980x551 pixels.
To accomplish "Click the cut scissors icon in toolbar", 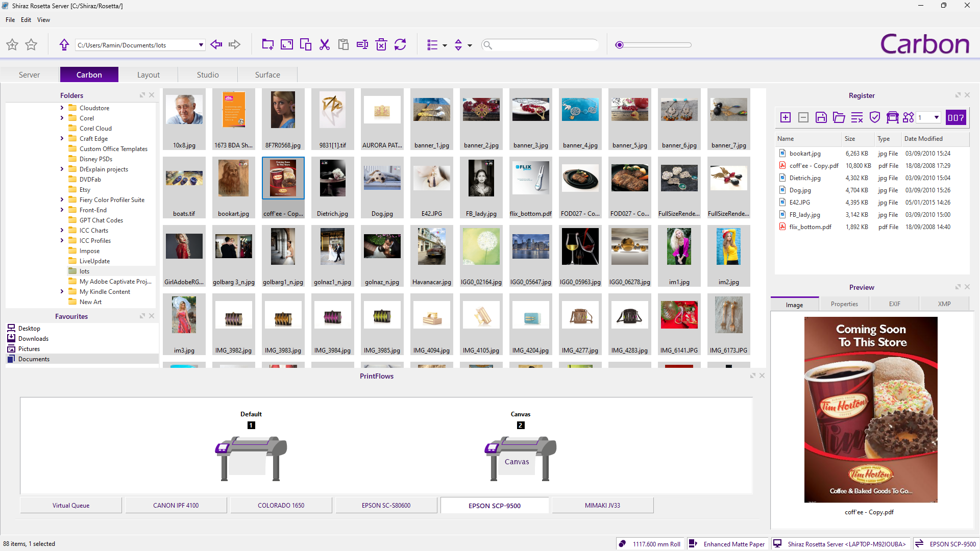I will pos(325,45).
